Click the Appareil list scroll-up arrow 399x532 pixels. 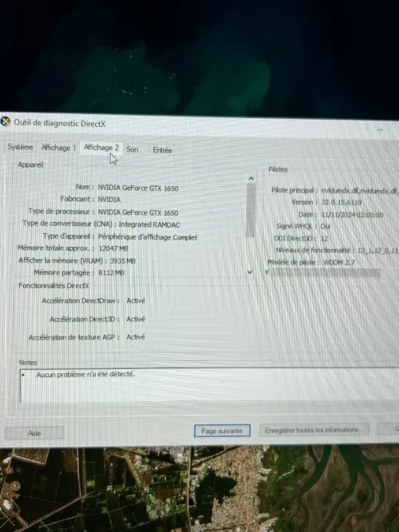251,179
